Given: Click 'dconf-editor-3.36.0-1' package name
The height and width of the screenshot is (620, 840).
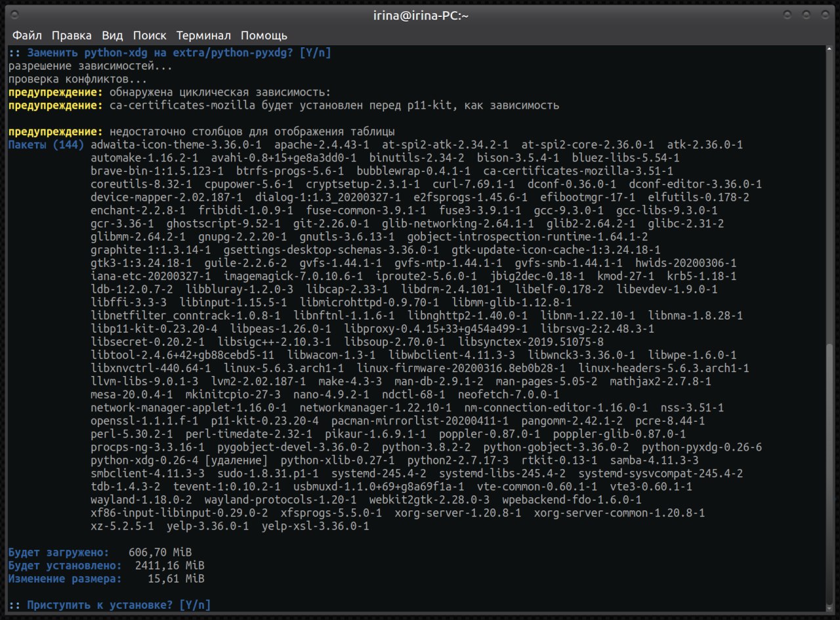Looking at the screenshot, I should (x=696, y=184).
